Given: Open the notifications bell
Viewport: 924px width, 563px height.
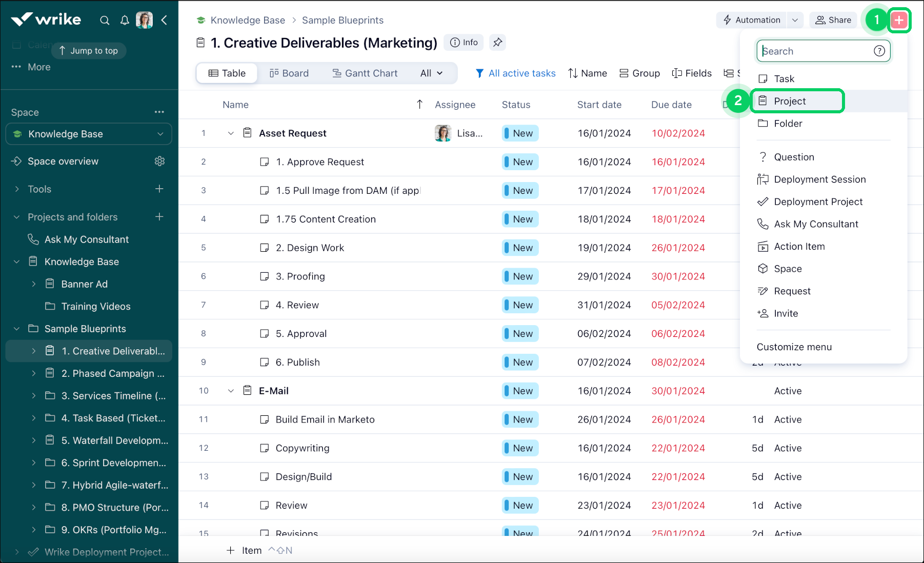Looking at the screenshot, I should coord(125,21).
